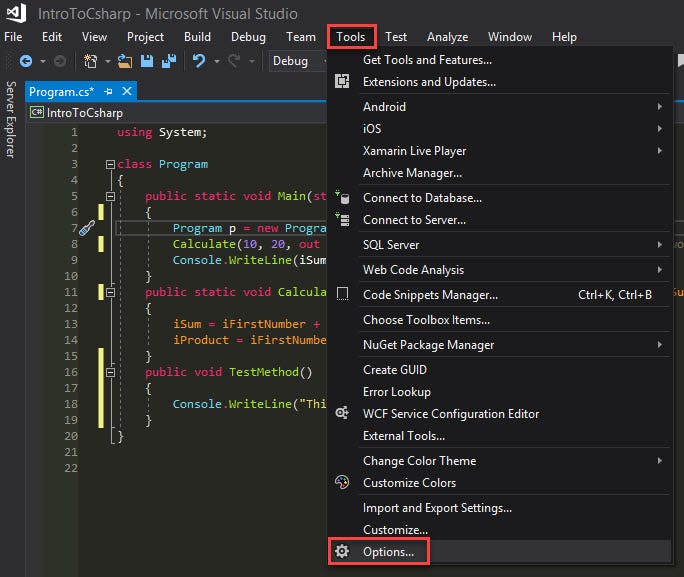Click the Code Snippets Manager icon
The height and width of the screenshot is (577, 684).
point(342,294)
